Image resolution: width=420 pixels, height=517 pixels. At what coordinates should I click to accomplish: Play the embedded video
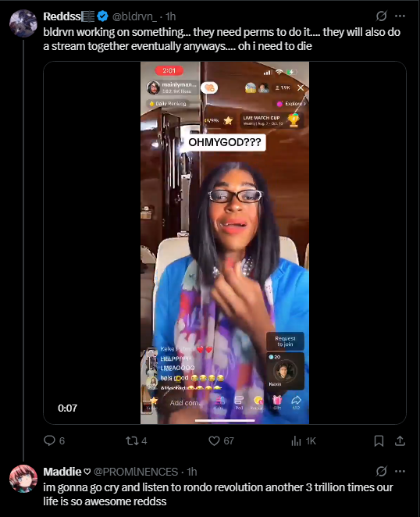[225, 243]
